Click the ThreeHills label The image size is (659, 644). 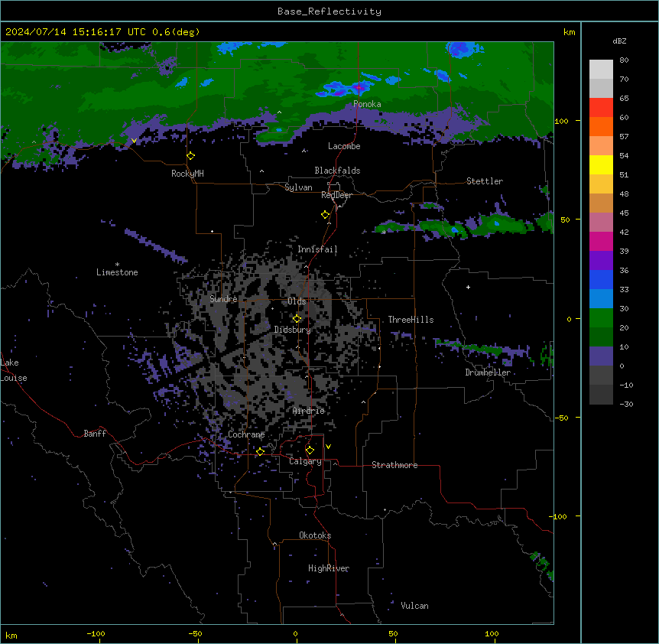tap(411, 320)
